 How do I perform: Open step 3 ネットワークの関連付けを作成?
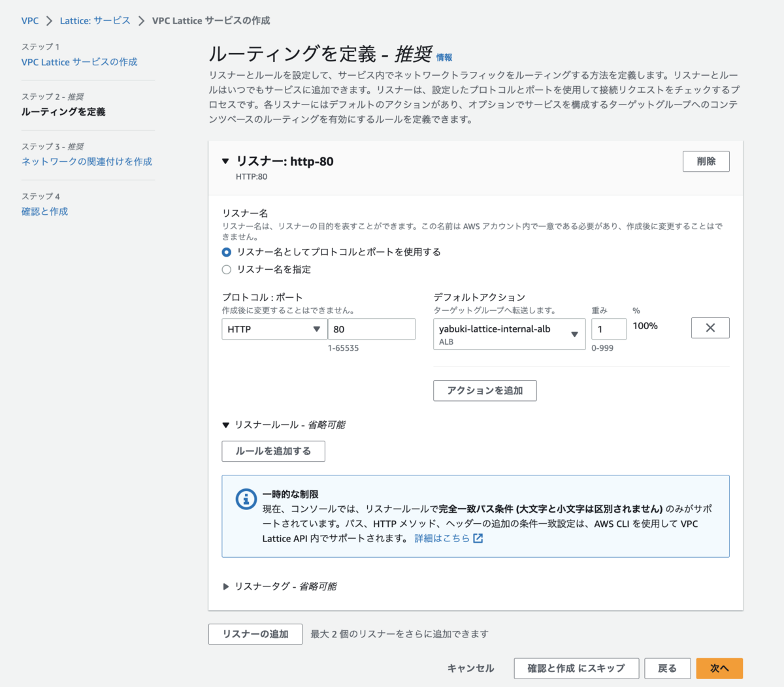[86, 161]
